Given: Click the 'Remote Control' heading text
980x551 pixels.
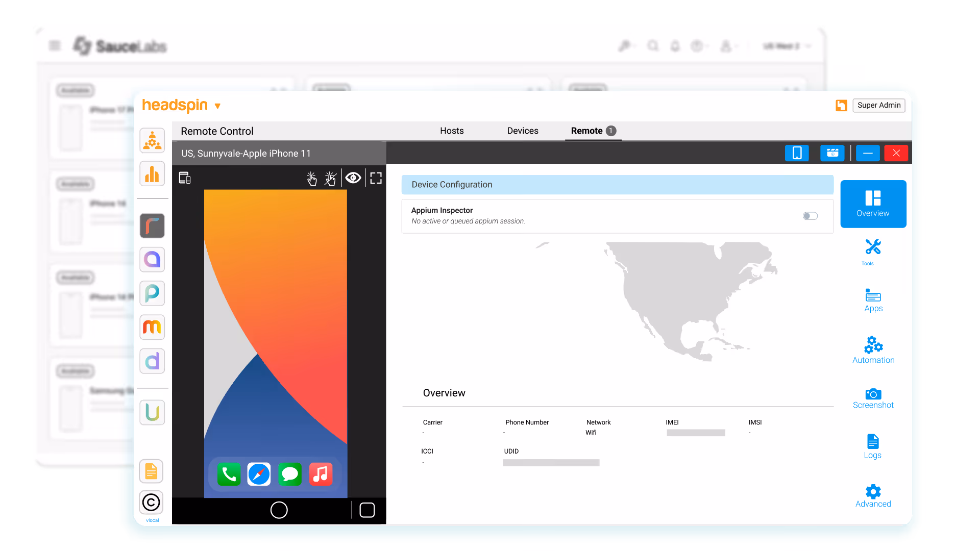Looking at the screenshot, I should [217, 131].
